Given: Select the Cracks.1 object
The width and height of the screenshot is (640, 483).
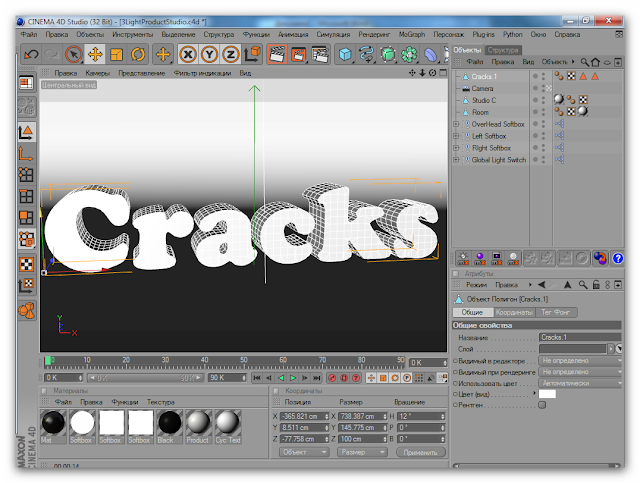Looking at the screenshot, I should (x=484, y=76).
